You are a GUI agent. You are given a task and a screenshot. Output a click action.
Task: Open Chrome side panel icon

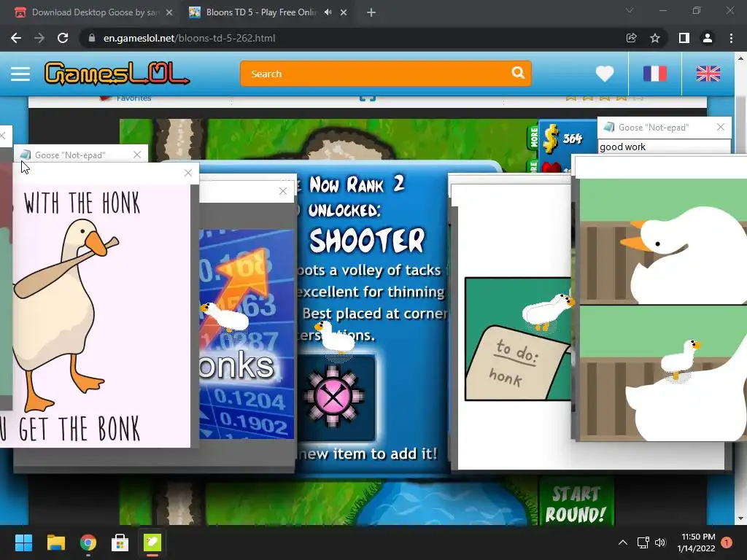(684, 38)
